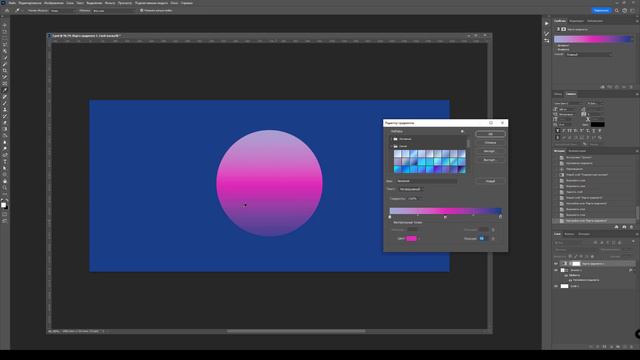Select the left end color stop on gradient bar
The width and height of the screenshot is (640, 360).
click(390, 217)
